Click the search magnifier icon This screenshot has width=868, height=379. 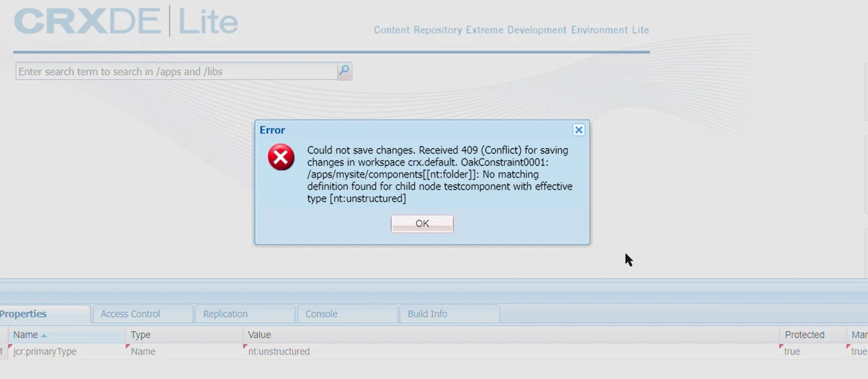345,71
